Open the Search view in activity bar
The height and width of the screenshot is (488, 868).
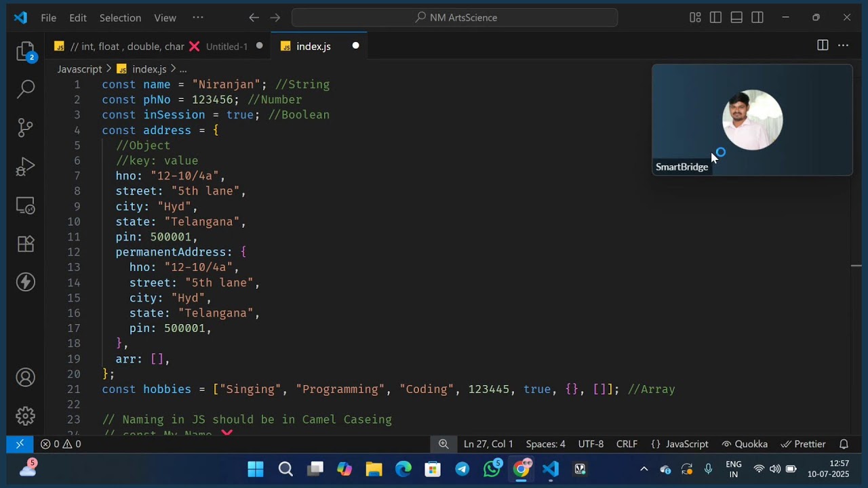point(26,88)
